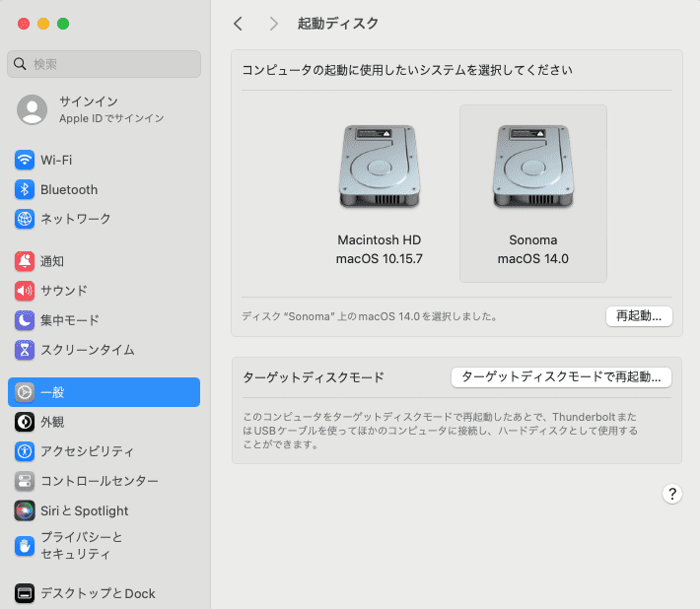Click the ターゲットディスクモード label

(314, 377)
